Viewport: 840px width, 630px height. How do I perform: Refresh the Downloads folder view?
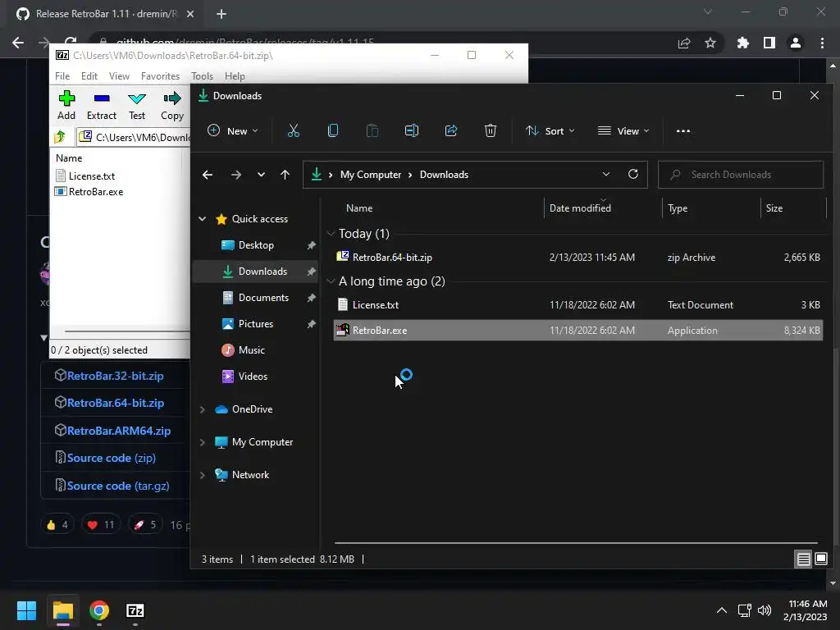[x=633, y=174]
